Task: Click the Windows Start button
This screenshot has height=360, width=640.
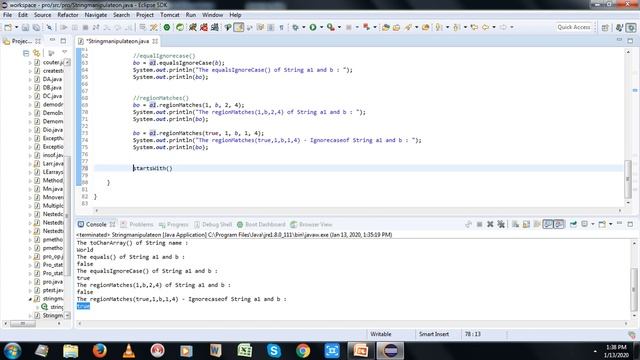Action: (12, 351)
